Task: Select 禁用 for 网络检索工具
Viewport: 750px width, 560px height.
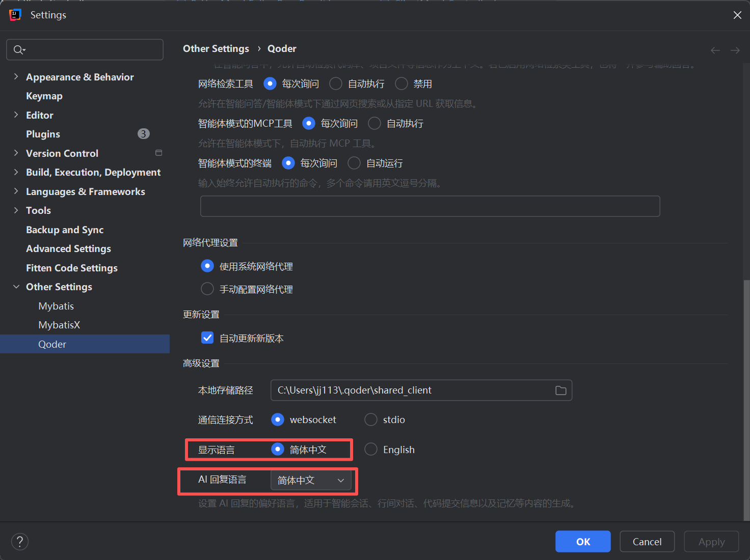Action: pos(401,83)
